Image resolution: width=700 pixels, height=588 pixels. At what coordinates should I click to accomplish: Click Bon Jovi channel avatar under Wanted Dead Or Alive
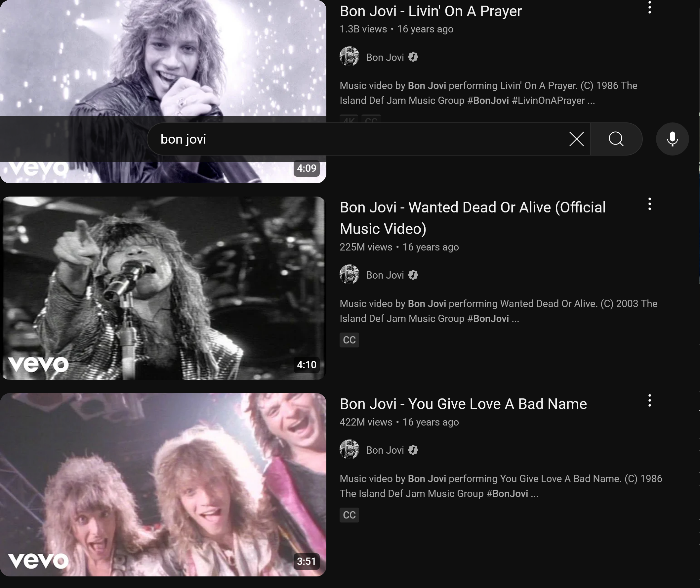tap(349, 274)
